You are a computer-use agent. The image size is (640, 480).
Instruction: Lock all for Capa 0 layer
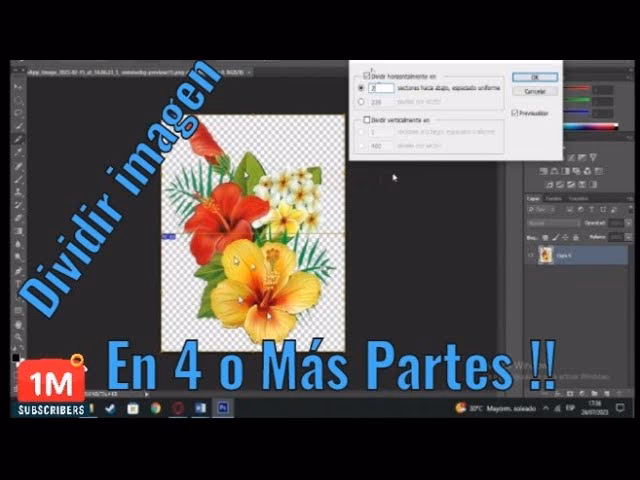tap(576, 237)
